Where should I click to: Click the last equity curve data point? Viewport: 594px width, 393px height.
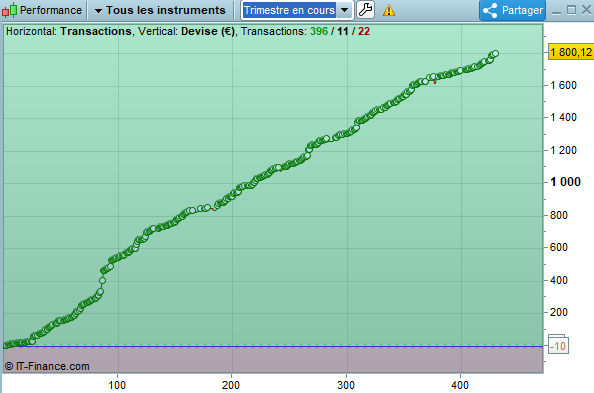[x=495, y=54]
